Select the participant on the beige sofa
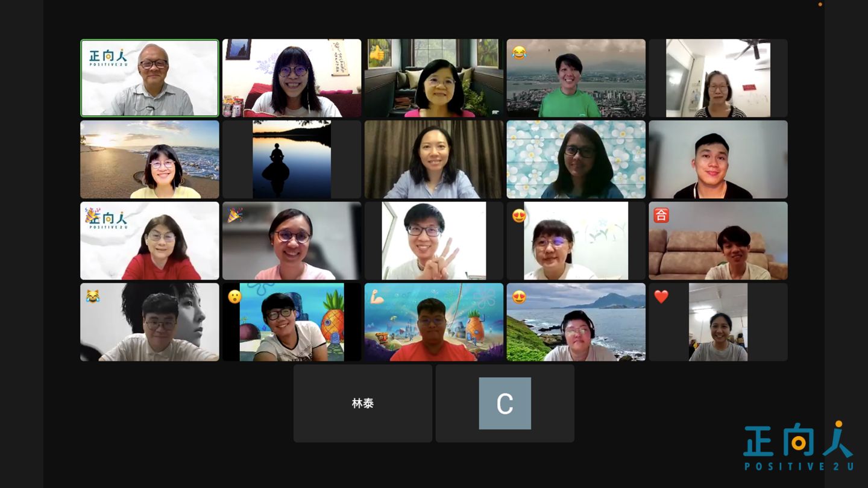The image size is (868, 488). tap(719, 241)
